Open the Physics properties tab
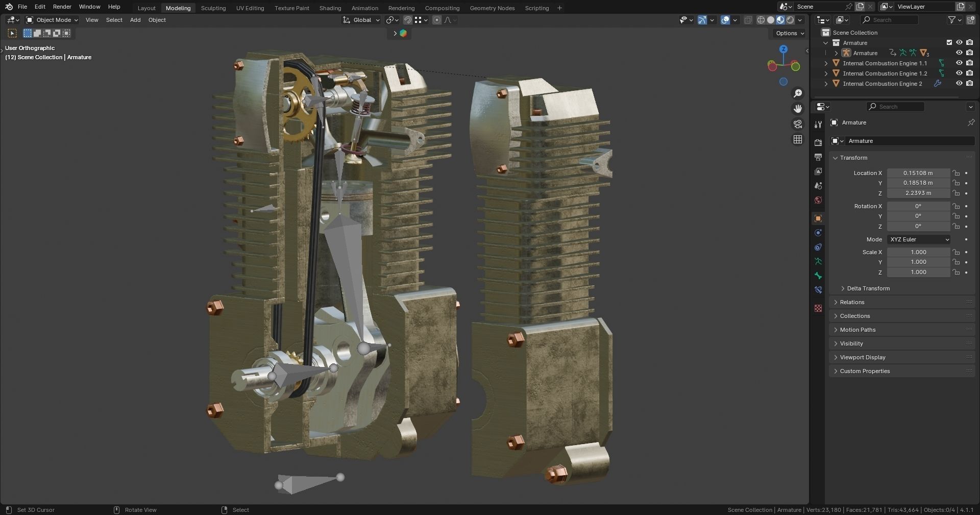The height and width of the screenshot is (515, 980). (818, 233)
